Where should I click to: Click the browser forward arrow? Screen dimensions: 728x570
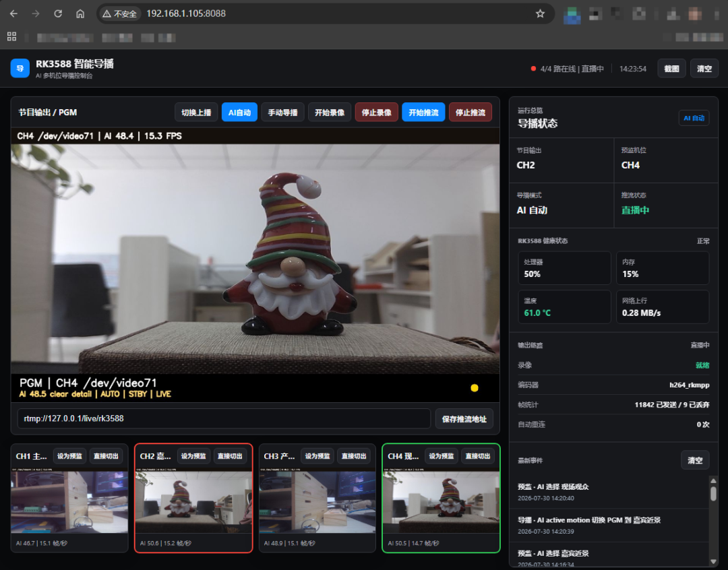coord(36,13)
